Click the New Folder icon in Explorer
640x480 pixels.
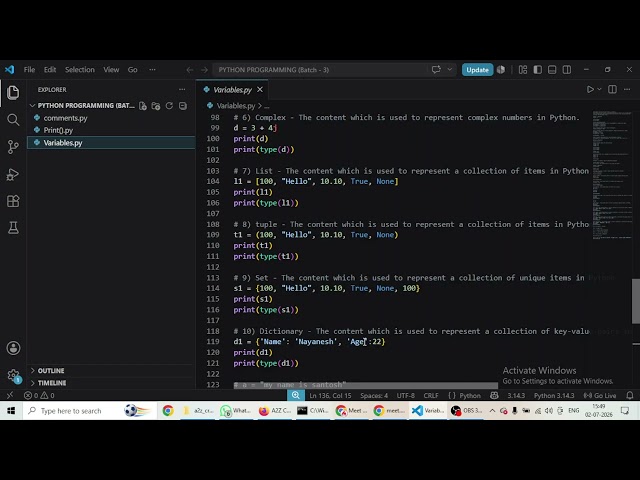156,106
